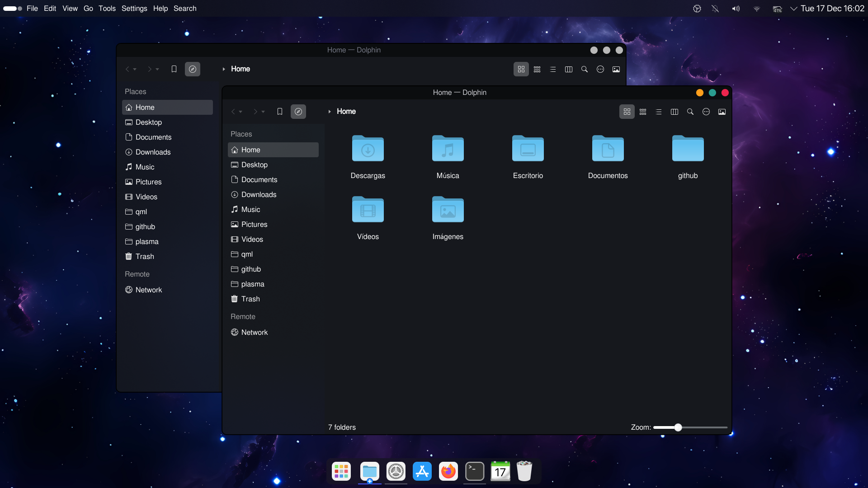The height and width of the screenshot is (488, 868).
Task: Switch to Icons view in front Dolphin window
Action: click(627, 112)
